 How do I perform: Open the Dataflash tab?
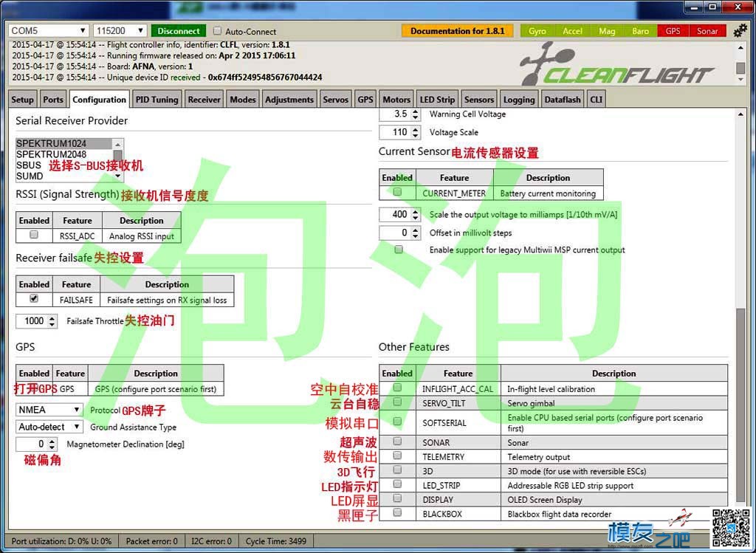563,100
